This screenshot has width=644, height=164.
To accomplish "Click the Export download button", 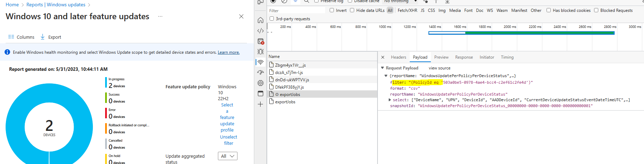I will 51,37.
